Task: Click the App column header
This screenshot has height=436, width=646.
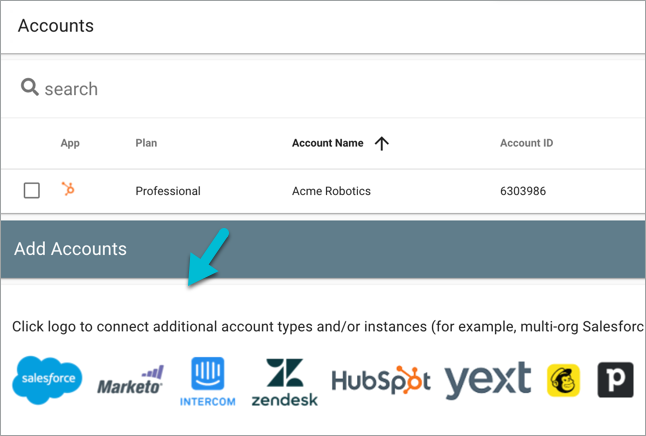Action: pos(70,144)
